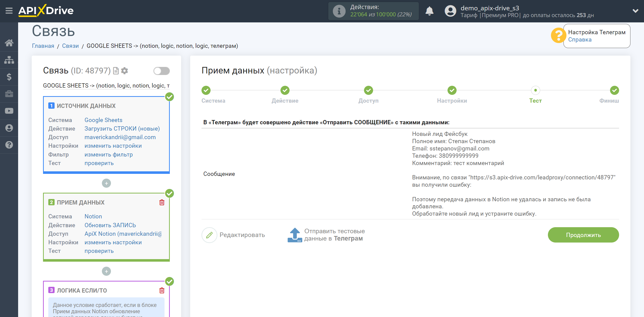Click source проверить test link
Screen dimensions: 644x317
pyautogui.click(x=99, y=163)
